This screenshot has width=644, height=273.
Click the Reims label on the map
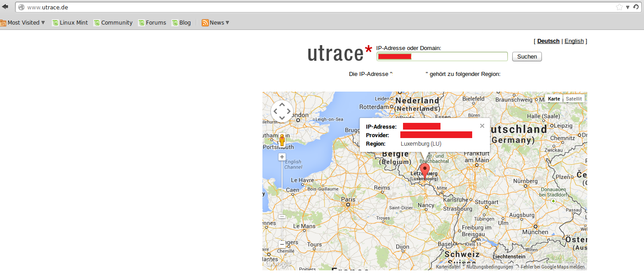click(382, 188)
